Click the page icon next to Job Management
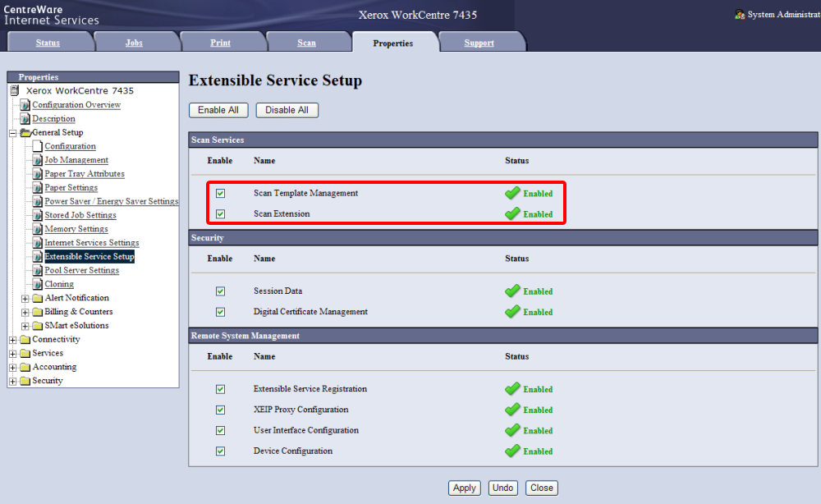Image resolution: width=821 pixels, height=504 pixels. (38, 160)
